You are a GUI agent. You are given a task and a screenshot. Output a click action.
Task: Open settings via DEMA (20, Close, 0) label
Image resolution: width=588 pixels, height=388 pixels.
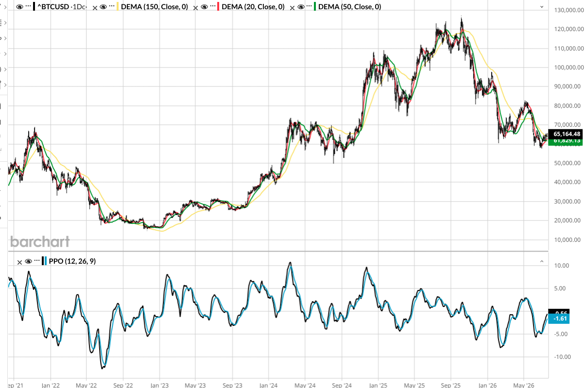(x=253, y=7)
